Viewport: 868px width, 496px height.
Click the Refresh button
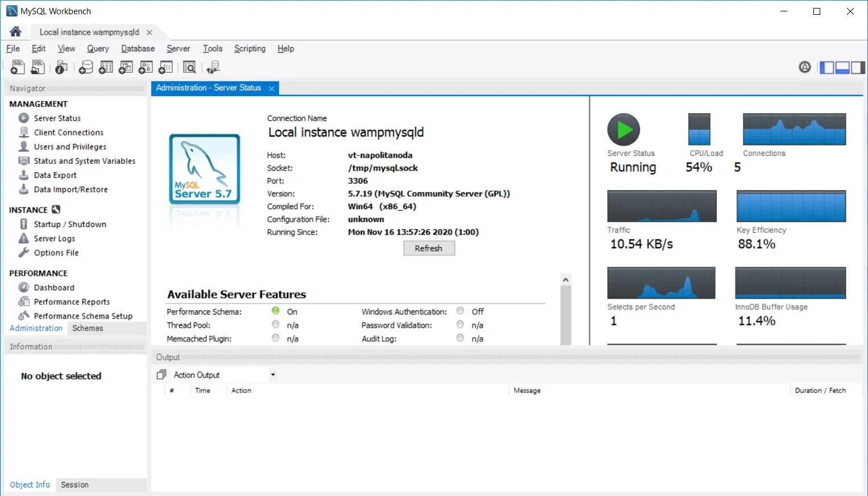429,249
